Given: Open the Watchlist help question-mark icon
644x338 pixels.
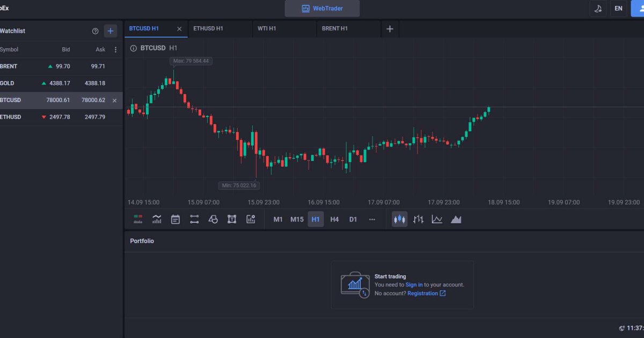Looking at the screenshot, I should click(x=96, y=31).
